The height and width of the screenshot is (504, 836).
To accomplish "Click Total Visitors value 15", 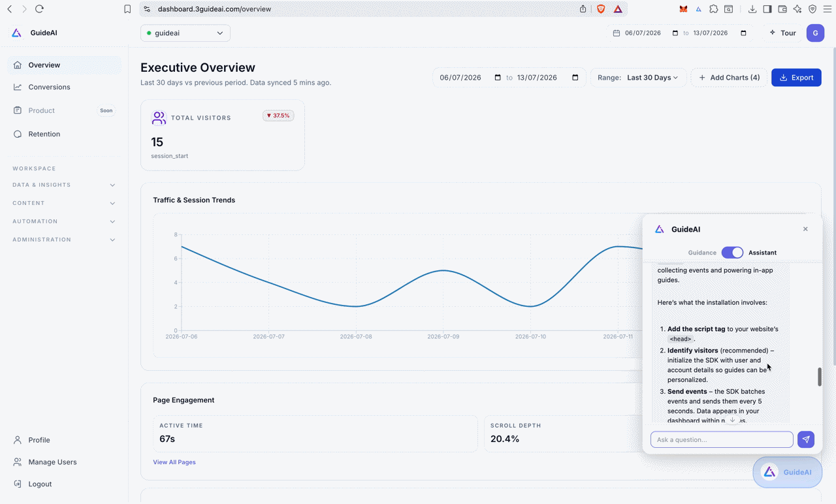I will click(157, 142).
